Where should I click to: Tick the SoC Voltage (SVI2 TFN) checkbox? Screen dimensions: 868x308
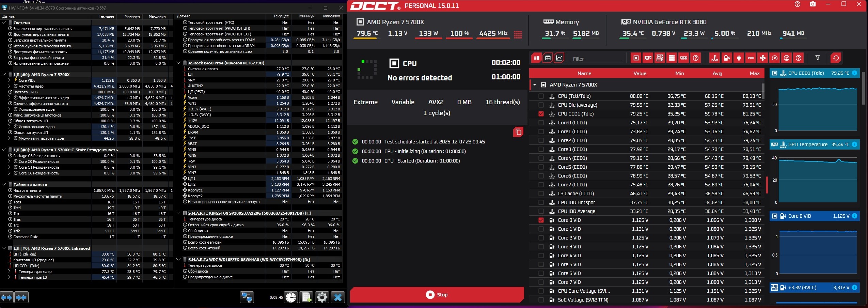(541, 300)
